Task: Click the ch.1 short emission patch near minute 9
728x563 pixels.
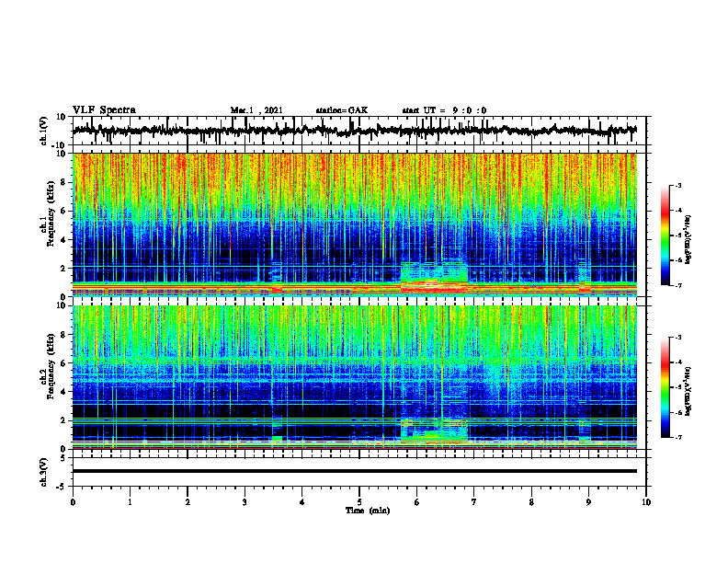Action: coord(584,278)
